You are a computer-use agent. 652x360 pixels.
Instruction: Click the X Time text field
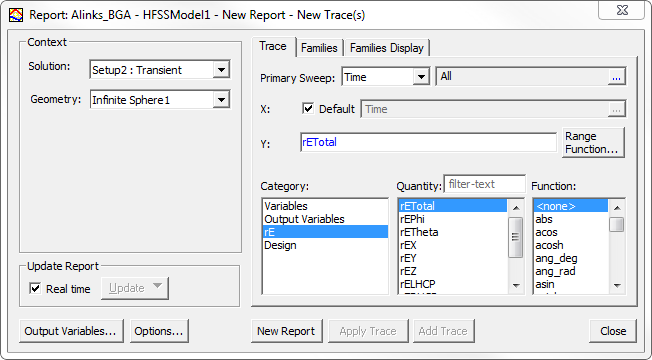click(485, 109)
